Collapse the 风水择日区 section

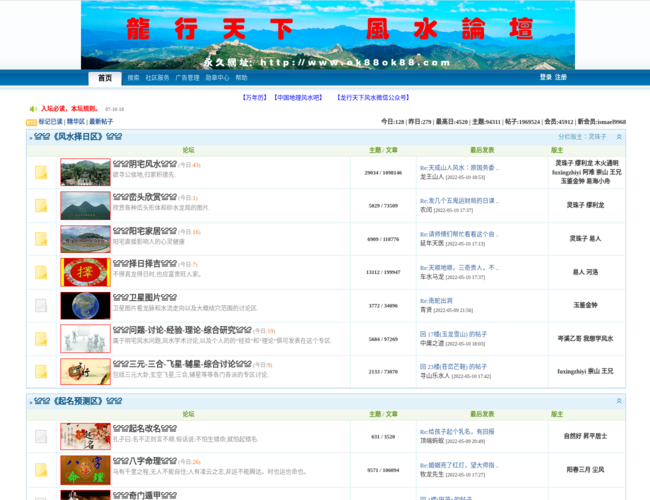(x=619, y=137)
